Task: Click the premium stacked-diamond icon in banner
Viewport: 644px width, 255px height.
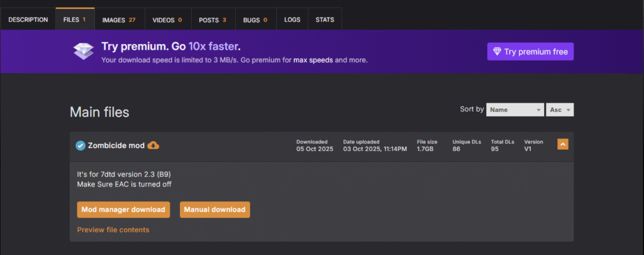Action: click(x=83, y=52)
